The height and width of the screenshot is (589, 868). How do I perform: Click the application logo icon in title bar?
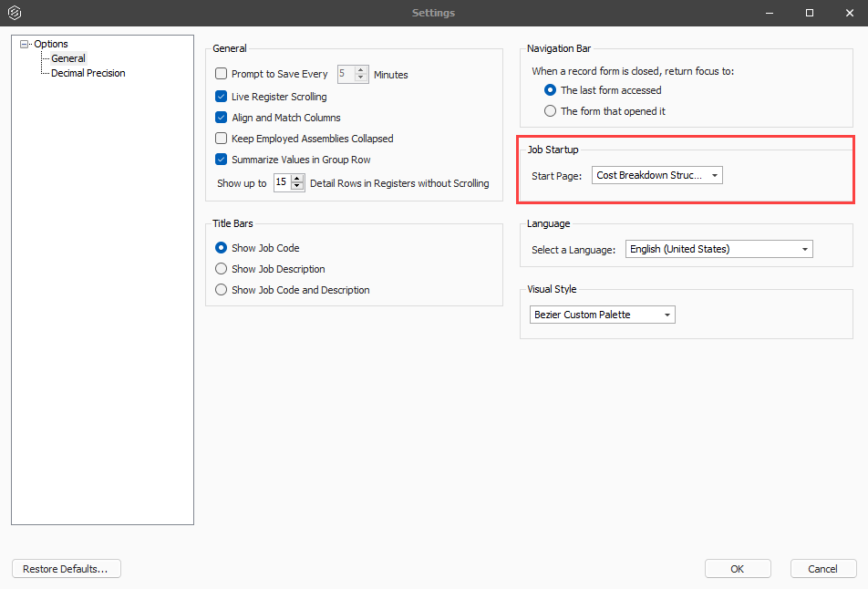(x=15, y=12)
